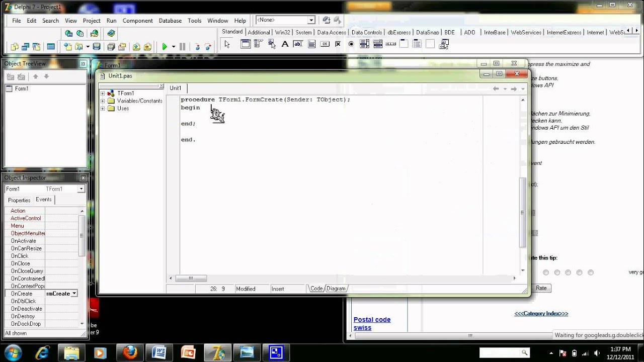Click the Rate button in browser
644x362 pixels.
click(541, 288)
